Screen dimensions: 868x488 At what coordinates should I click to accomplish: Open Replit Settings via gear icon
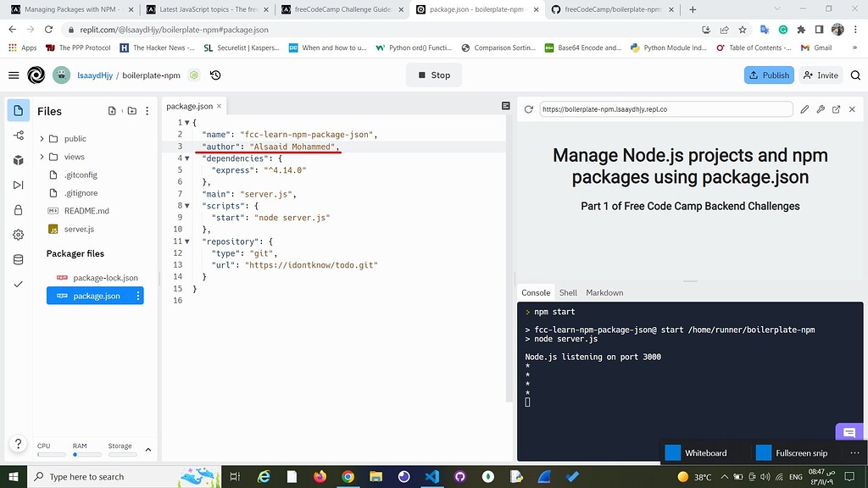[x=19, y=234]
